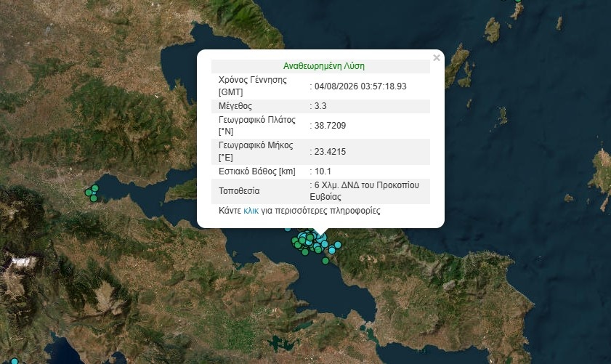Close the earthquake info popup
Viewport: 611px width, 364px height.
coord(437,57)
